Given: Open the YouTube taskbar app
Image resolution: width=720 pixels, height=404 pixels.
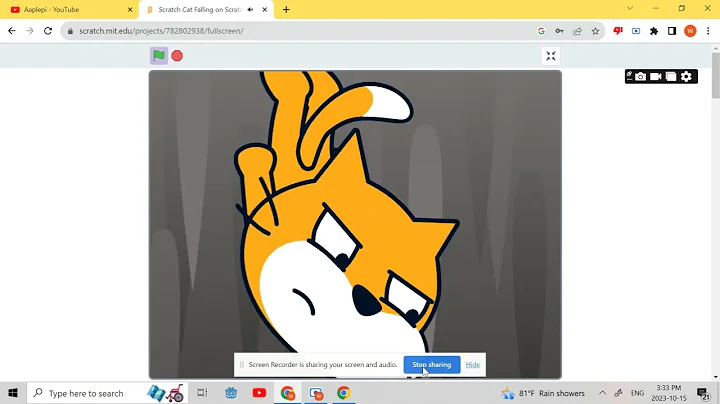Looking at the screenshot, I should (x=259, y=393).
